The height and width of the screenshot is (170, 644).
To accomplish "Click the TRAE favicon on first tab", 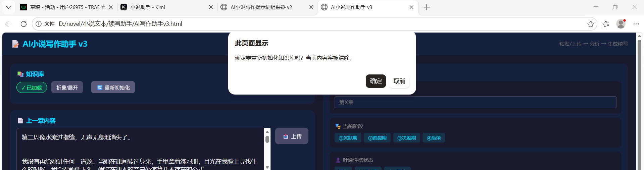I will click(x=23, y=7).
